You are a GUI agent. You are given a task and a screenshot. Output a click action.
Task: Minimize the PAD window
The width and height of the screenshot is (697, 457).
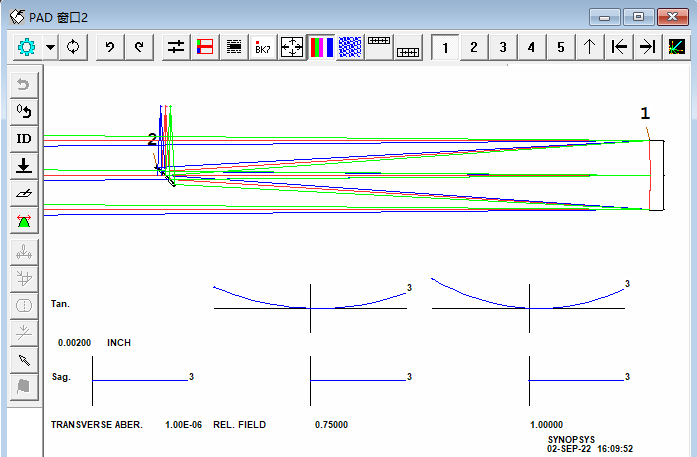pos(605,17)
